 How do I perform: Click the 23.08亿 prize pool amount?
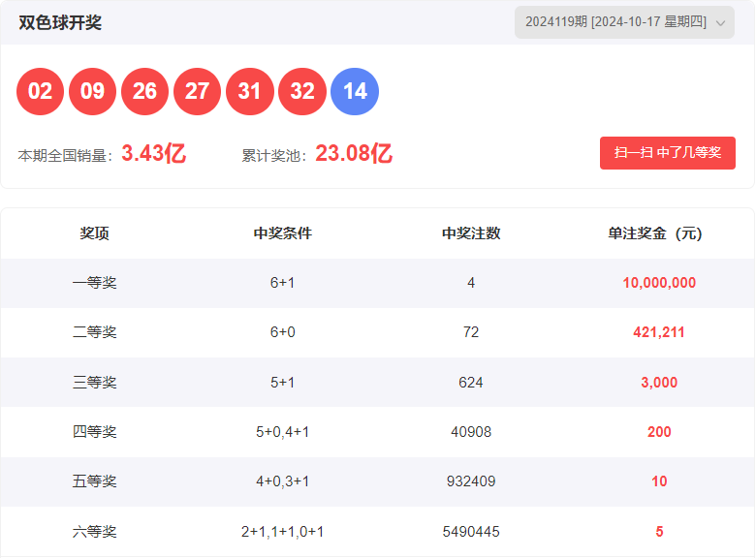(354, 154)
